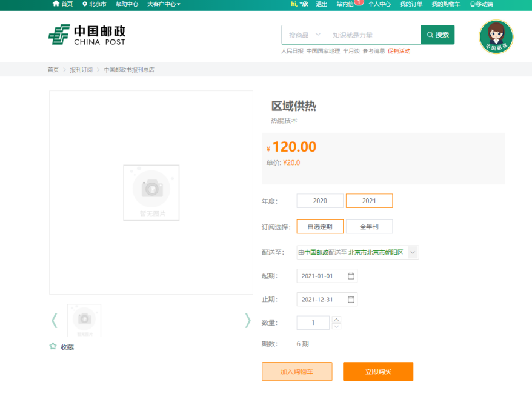Click the customer service avatar
The width and height of the screenshot is (532, 402).
[496, 36]
